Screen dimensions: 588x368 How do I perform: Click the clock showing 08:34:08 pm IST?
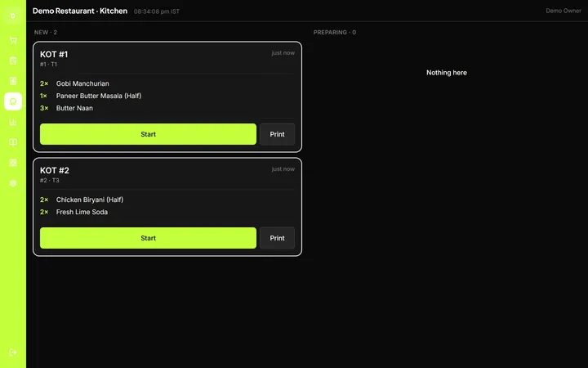pyautogui.click(x=157, y=11)
